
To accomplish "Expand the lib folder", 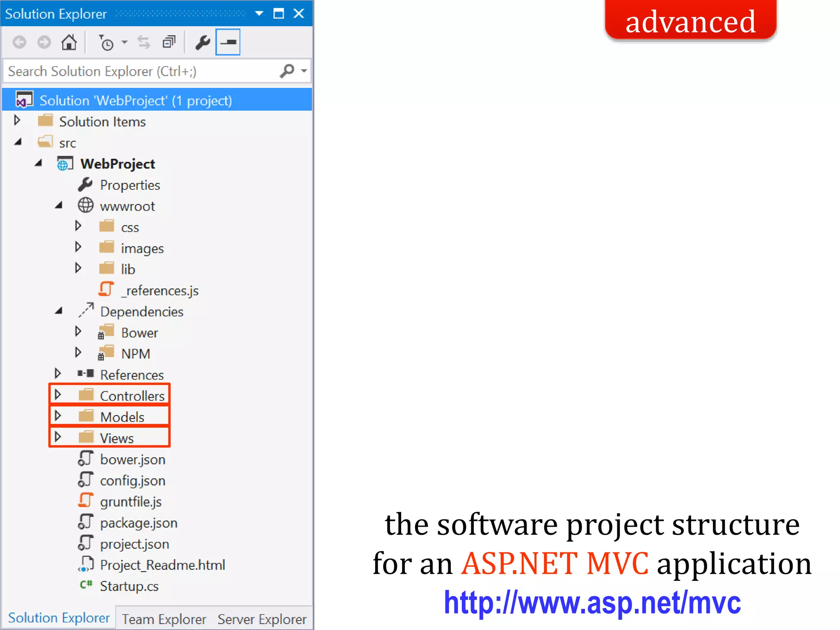I will pyautogui.click(x=78, y=268).
